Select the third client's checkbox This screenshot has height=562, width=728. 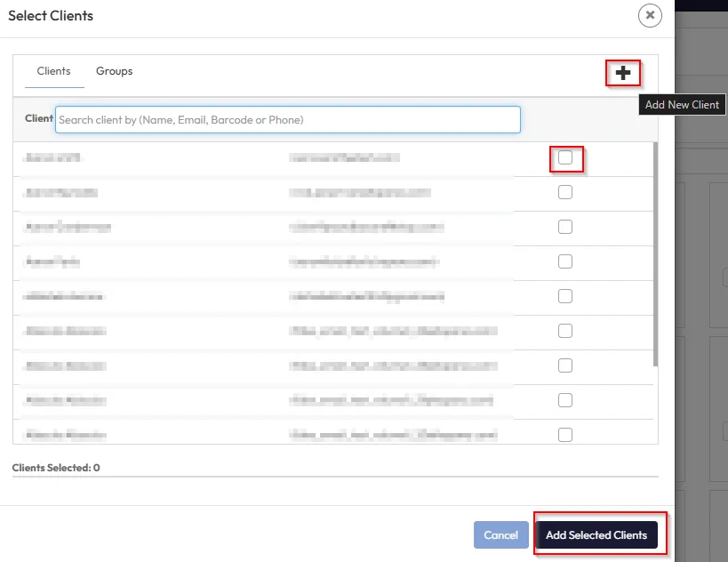(564, 227)
